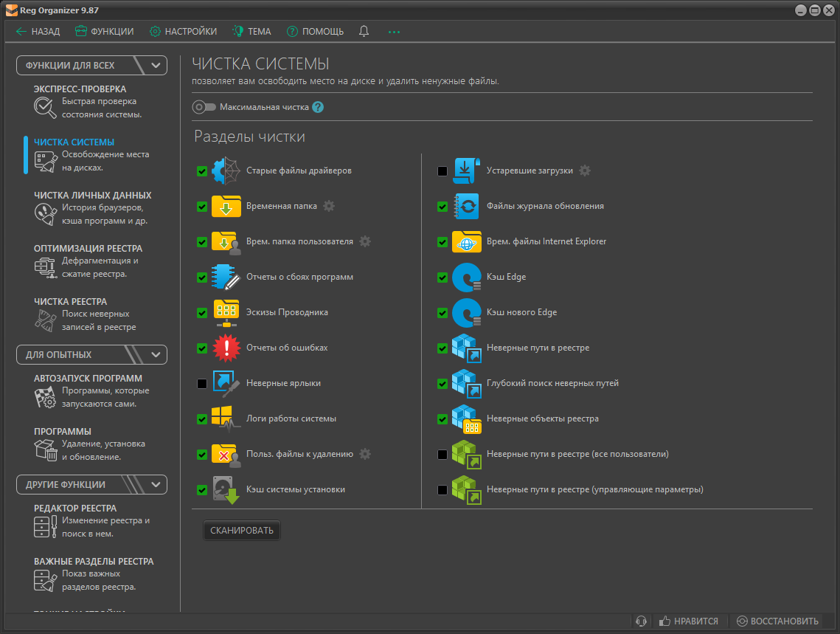Viewport: 840px width, 634px height.
Task: Check the Устаревшие загрузки checkbox
Action: click(442, 171)
